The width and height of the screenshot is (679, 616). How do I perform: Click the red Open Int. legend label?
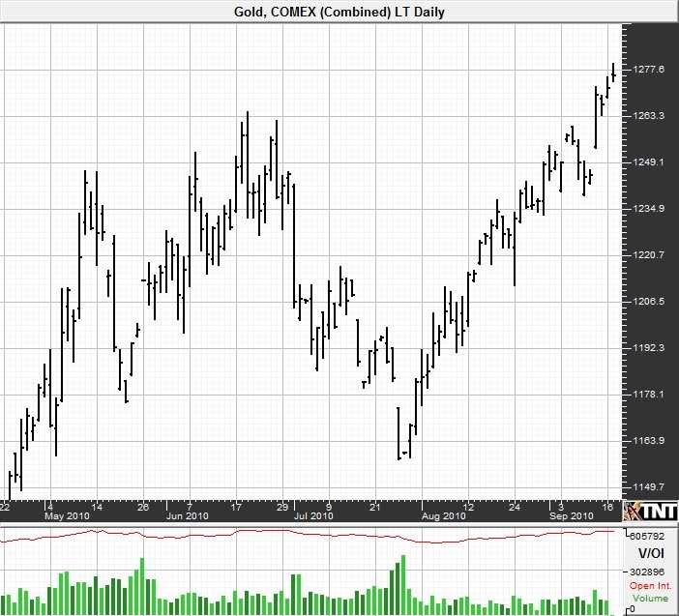650,586
